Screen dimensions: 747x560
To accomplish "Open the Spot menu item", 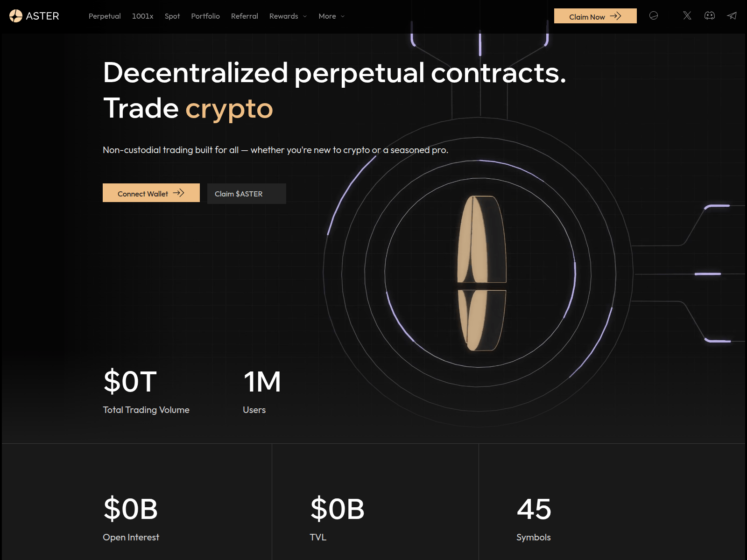I will (172, 16).
